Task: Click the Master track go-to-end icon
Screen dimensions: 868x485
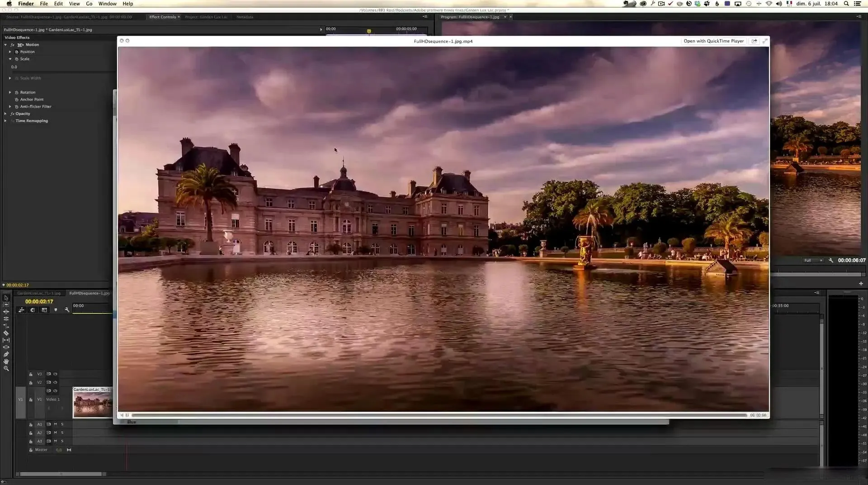Action: click(69, 450)
